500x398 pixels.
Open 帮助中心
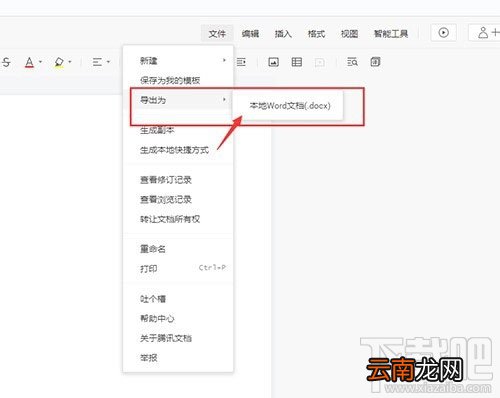(x=157, y=318)
